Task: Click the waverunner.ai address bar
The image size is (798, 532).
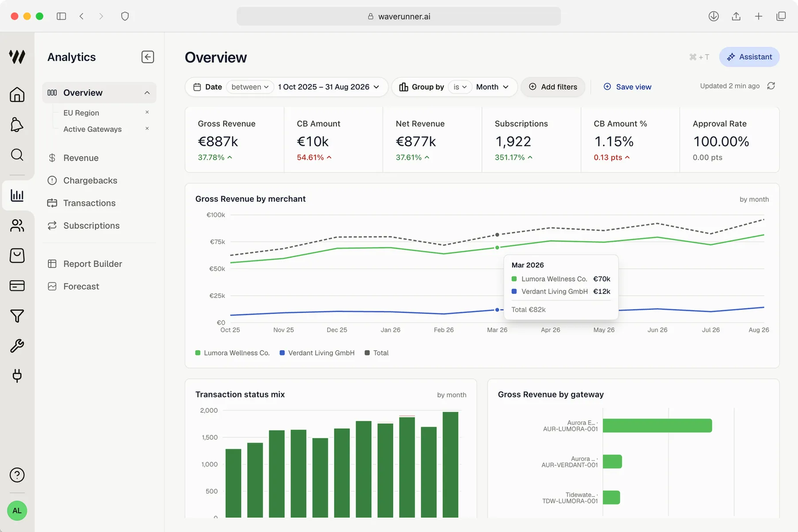Action: pyautogui.click(x=399, y=16)
